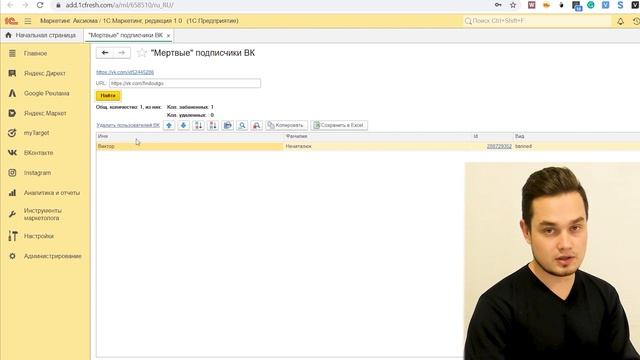Open the vk.com link above URL field
The width and height of the screenshot is (640, 360).
point(125,72)
